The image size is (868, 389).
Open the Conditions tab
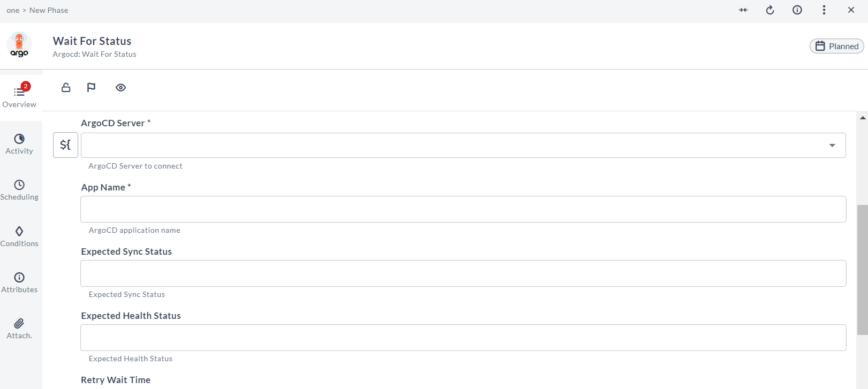pyautogui.click(x=19, y=237)
